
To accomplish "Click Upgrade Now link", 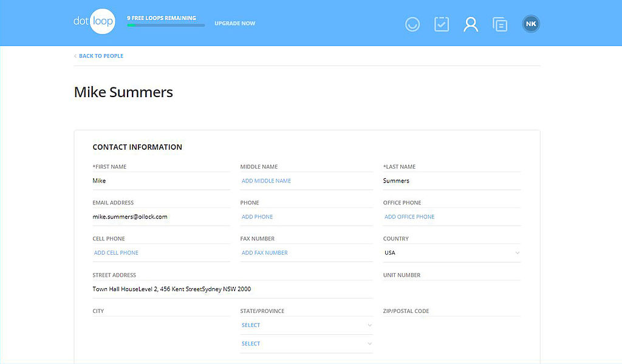I will tap(234, 24).
